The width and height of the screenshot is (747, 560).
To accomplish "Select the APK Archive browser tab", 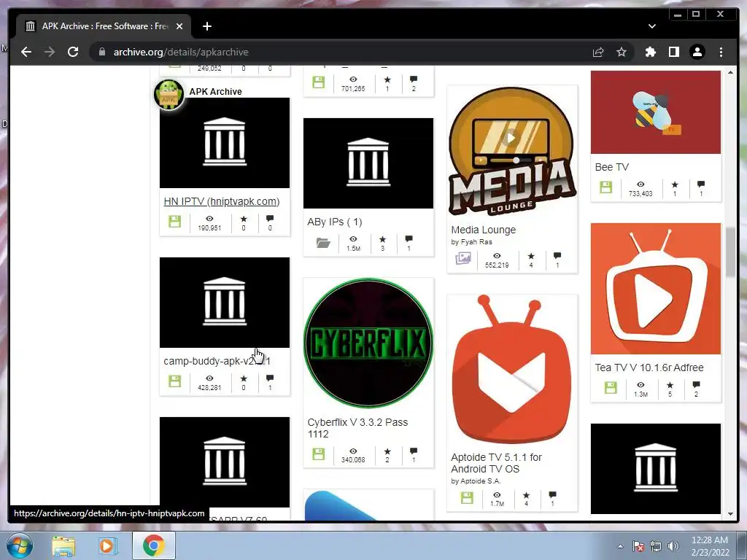I will 104,26.
